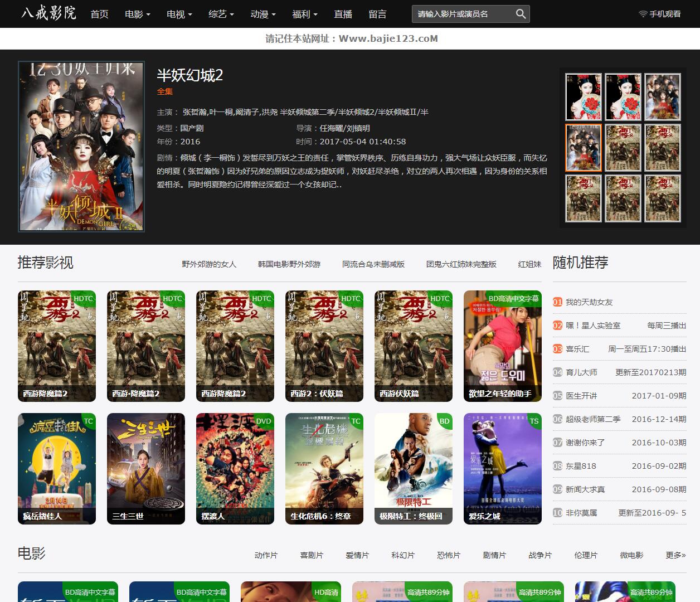The image size is (700, 602).
Task: Open the 三生三世 movie card
Action: (x=146, y=469)
